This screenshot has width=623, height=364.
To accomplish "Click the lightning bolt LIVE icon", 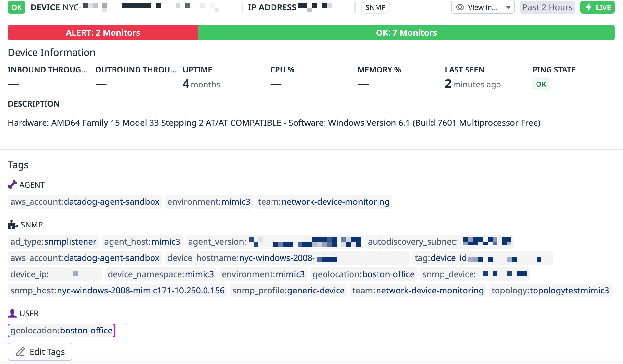I will (589, 7).
